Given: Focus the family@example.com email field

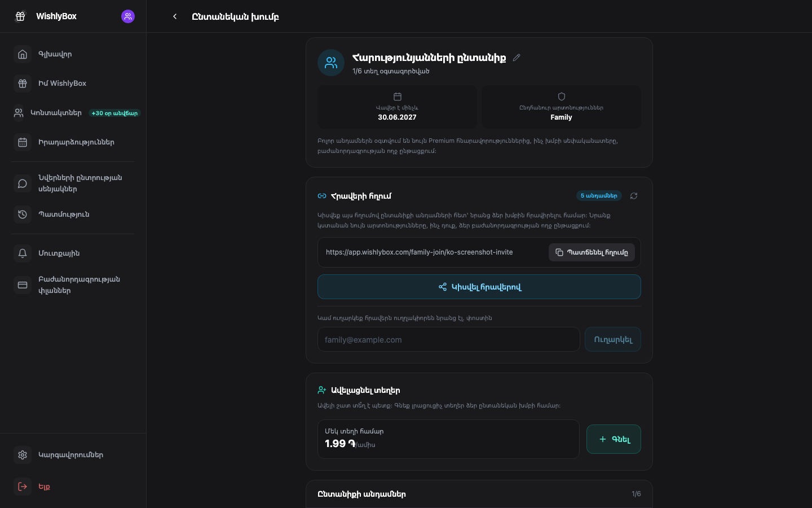Looking at the screenshot, I should [449, 340].
